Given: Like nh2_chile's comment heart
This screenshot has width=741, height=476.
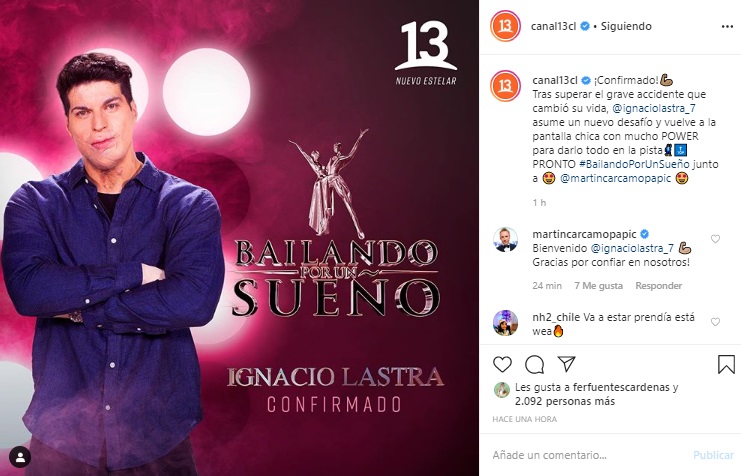Looking at the screenshot, I should pyautogui.click(x=715, y=322).
